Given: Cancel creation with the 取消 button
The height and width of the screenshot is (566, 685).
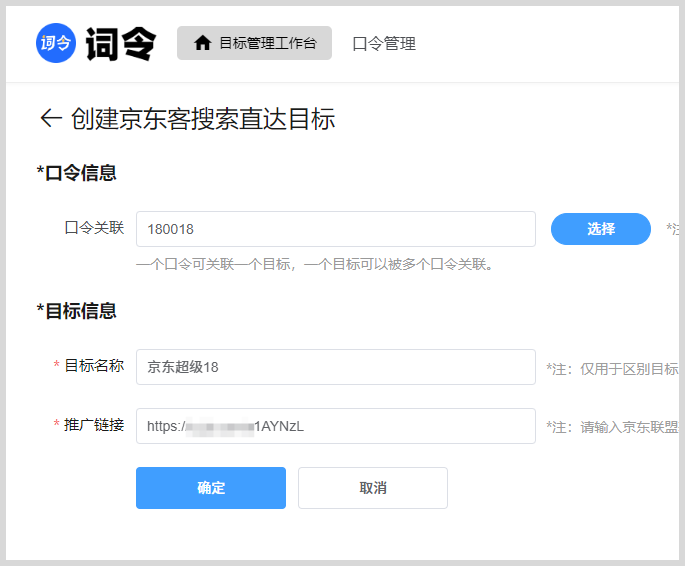Looking at the screenshot, I should point(372,488).
